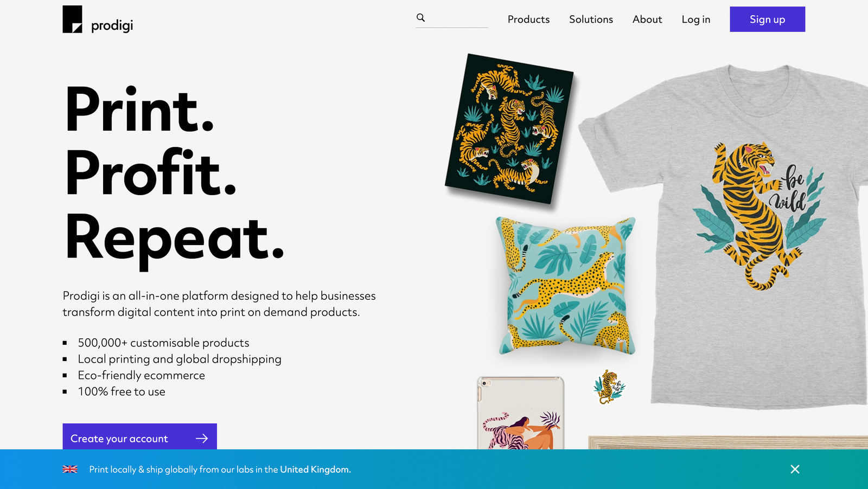
Task: Click the tiger art print thumbnail
Action: pos(509,128)
